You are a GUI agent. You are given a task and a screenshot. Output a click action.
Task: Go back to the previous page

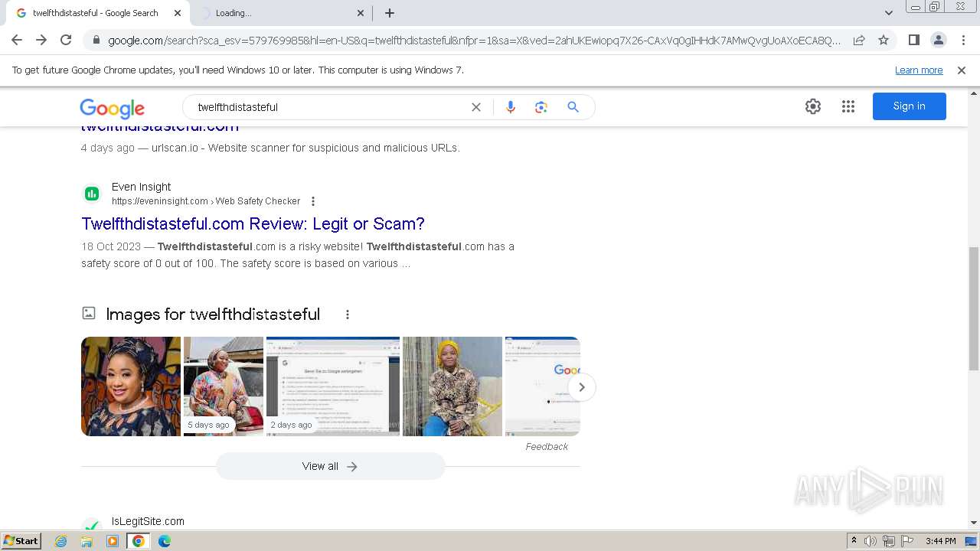17,40
